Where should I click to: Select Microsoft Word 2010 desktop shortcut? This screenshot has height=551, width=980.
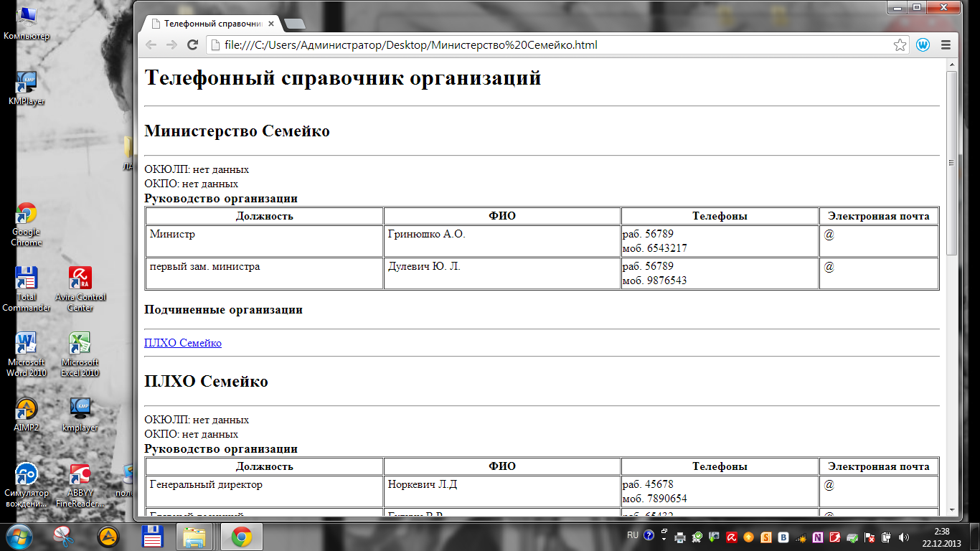point(27,354)
